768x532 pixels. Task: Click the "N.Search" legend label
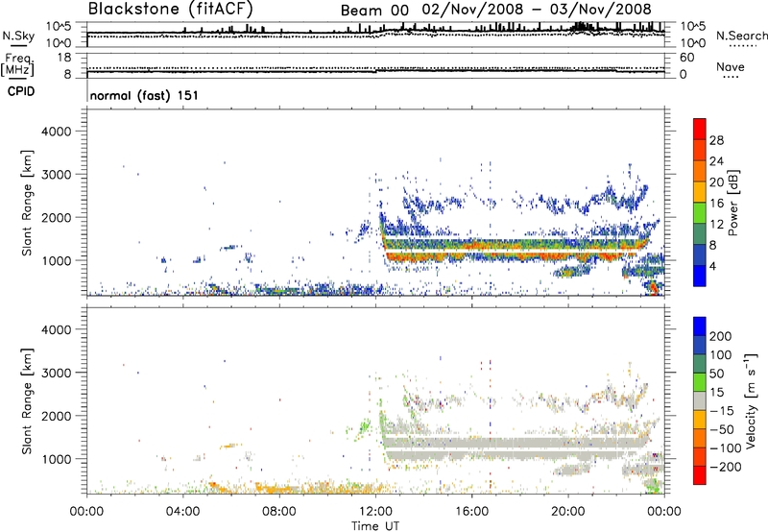(741, 36)
